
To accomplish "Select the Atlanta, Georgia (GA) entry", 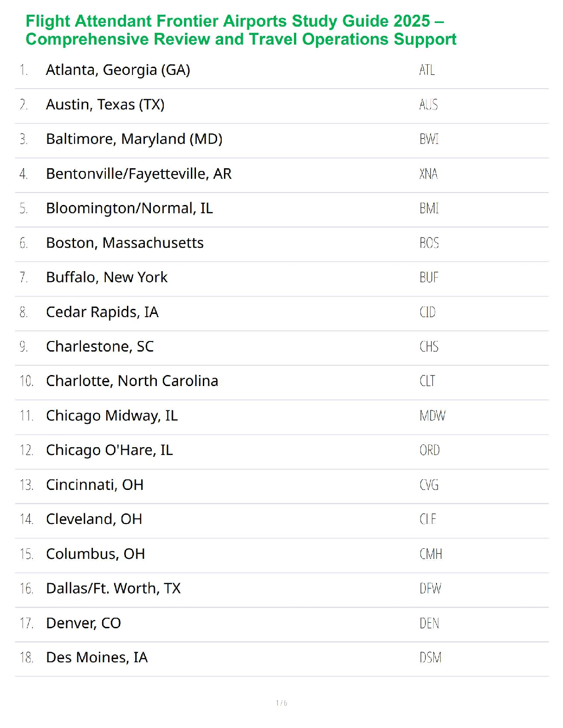I will click(118, 70).
